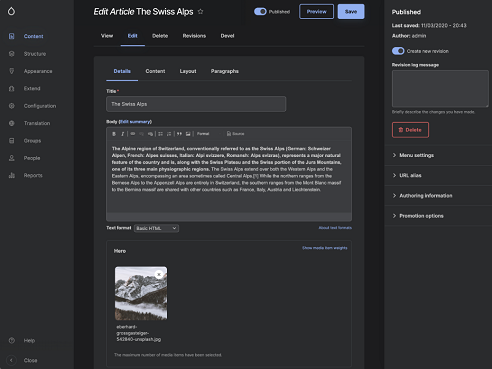The height and width of the screenshot is (369, 492).
Task: Open the Format dropdown in editor
Action: point(209,134)
